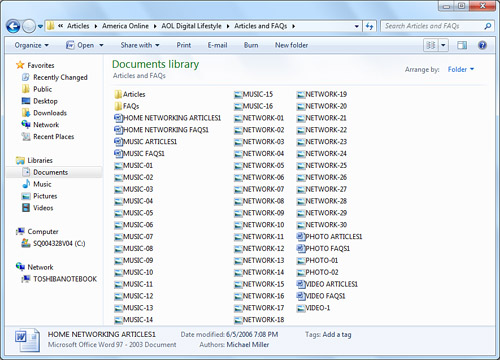
Task: Expand the Organize menu
Action: click(32, 45)
